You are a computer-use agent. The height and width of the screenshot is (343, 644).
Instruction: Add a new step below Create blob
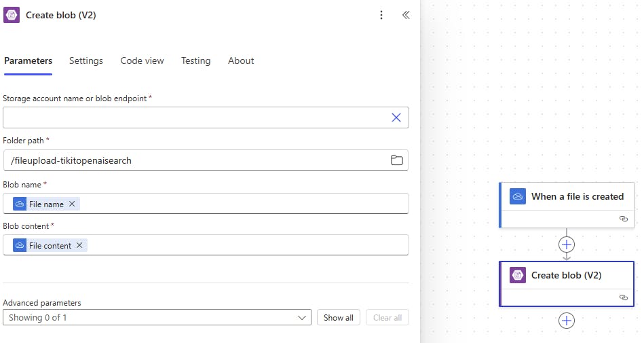point(567,321)
